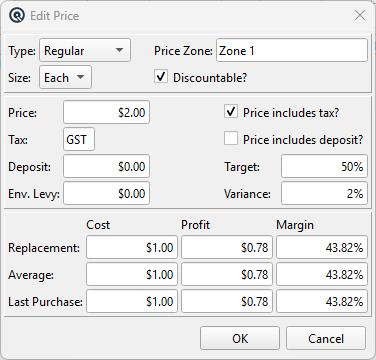Click the Price Zone label
Screen dimensions: 376x360
183,51
